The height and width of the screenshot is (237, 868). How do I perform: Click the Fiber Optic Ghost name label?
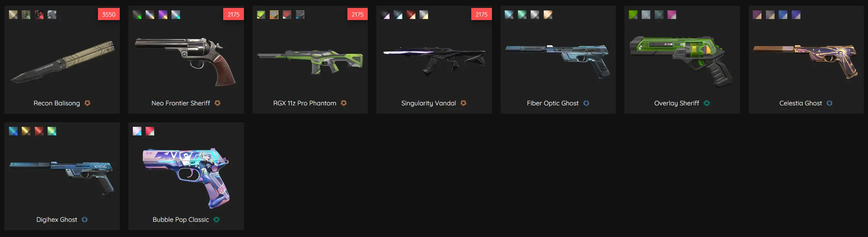point(553,103)
